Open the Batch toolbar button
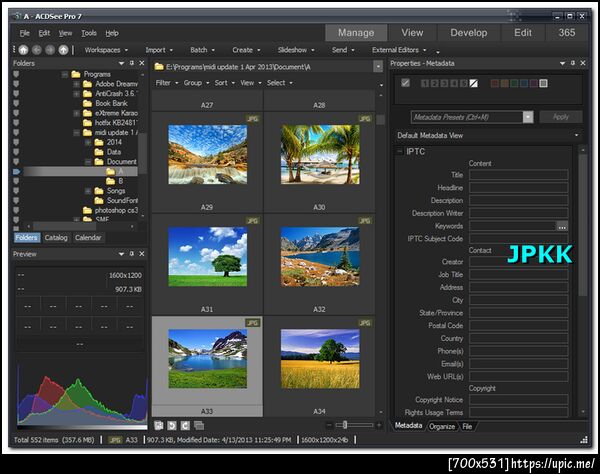This screenshot has height=474, width=600. tap(202, 50)
